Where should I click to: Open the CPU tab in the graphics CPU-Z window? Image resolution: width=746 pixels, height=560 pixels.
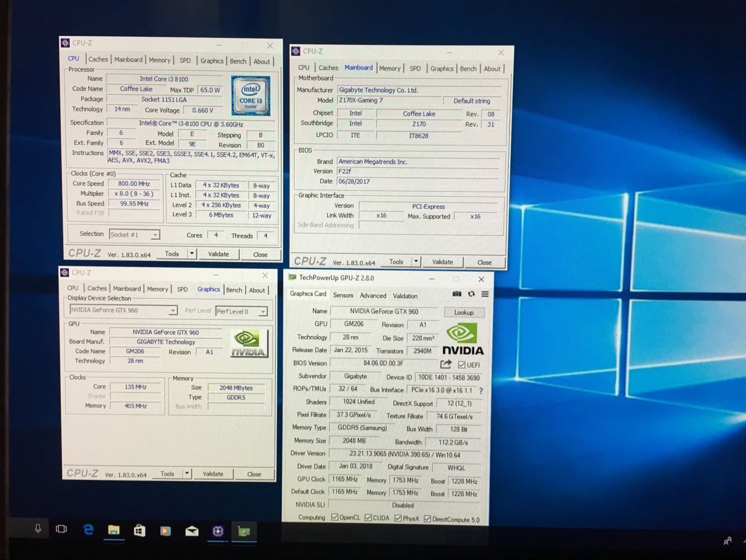(x=73, y=288)
